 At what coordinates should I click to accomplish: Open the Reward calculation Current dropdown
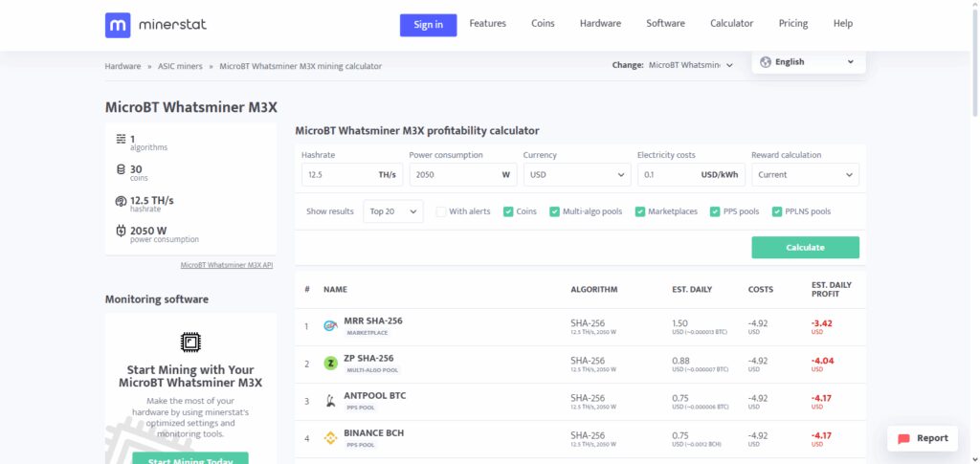coord(805,175)
